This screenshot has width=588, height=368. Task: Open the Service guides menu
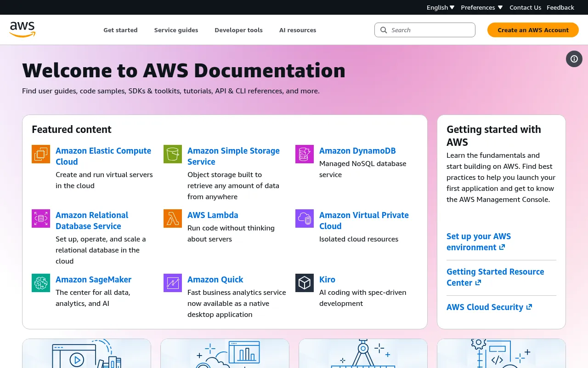(176, 30)
